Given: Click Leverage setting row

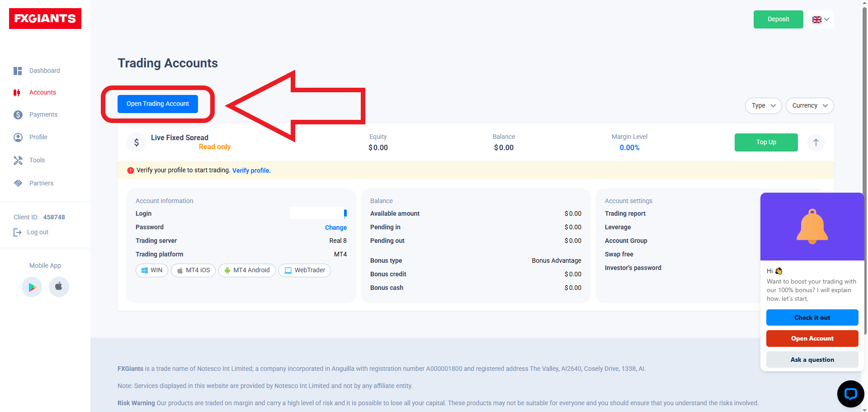Looking at the screenshot, I should pyautogui.click(x=618, y=227).
